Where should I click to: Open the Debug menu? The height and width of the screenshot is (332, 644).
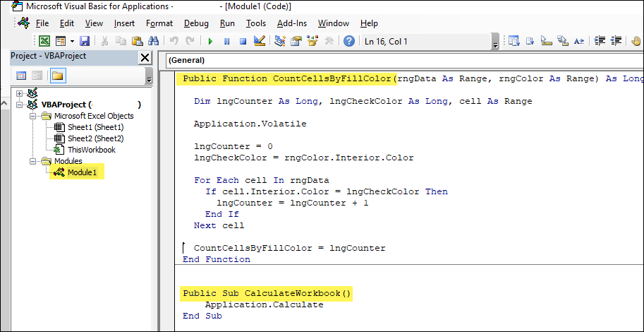(196, 23)
